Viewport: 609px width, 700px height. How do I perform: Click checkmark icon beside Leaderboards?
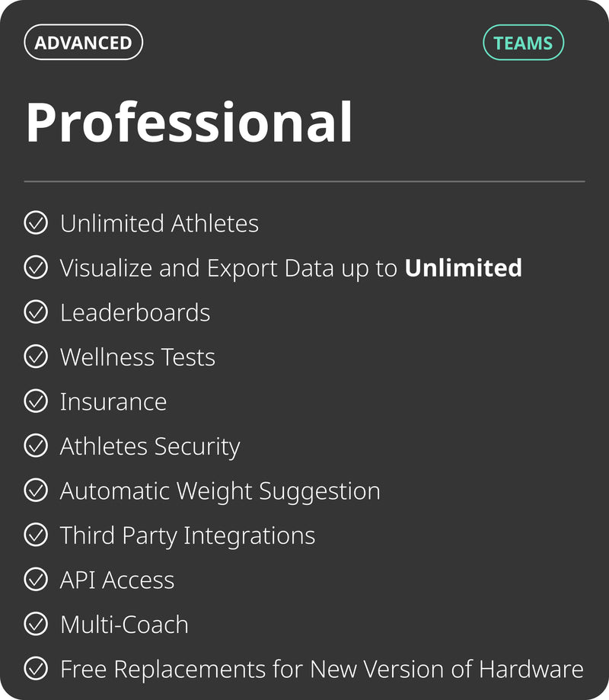(x=36, y=312)
